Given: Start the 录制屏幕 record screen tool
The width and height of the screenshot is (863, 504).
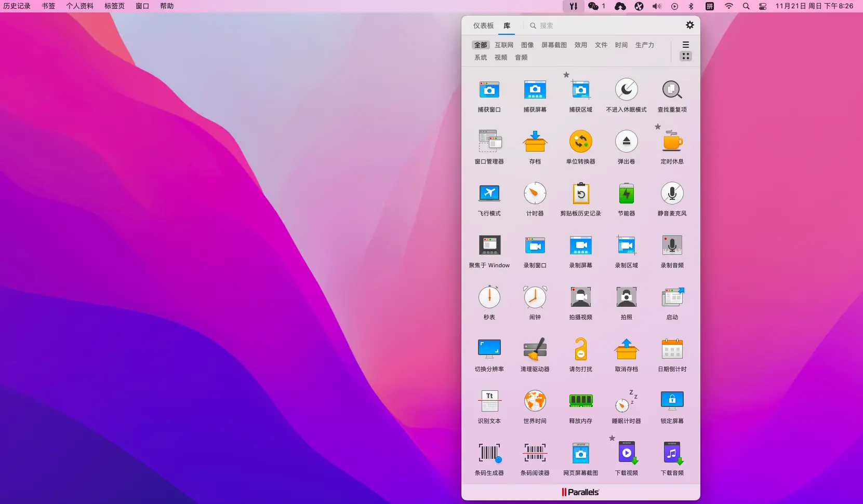Looking at the screenshot, I should point(580,246).
